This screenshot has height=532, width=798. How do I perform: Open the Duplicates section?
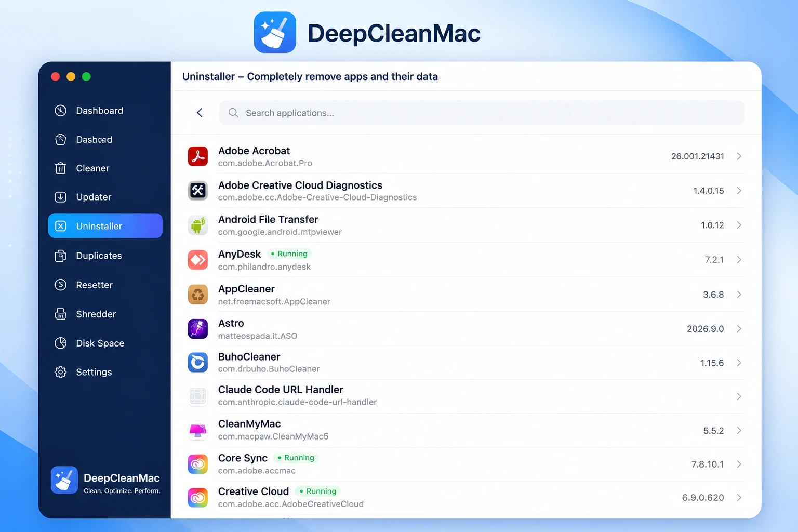coord(105,256)
